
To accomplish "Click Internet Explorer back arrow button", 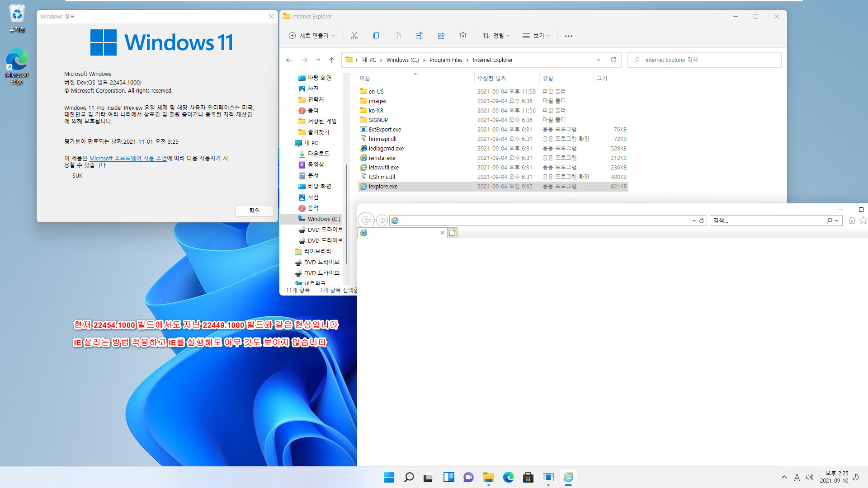I will click(366, 220).
